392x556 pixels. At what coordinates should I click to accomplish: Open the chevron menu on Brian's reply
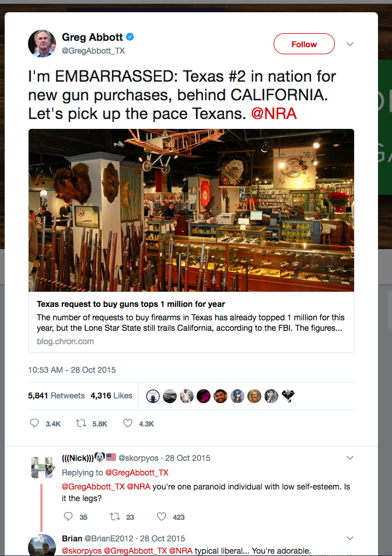tap(349, 538)
